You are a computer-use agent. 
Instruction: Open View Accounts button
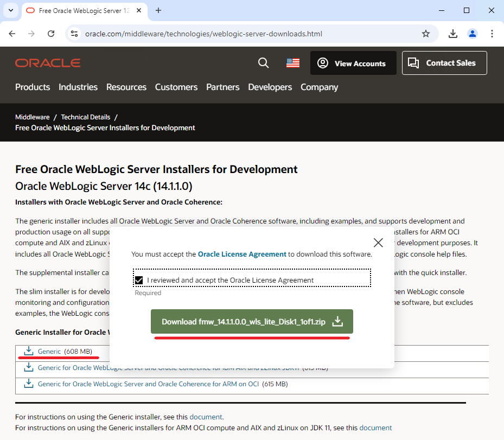pos(353,63)
